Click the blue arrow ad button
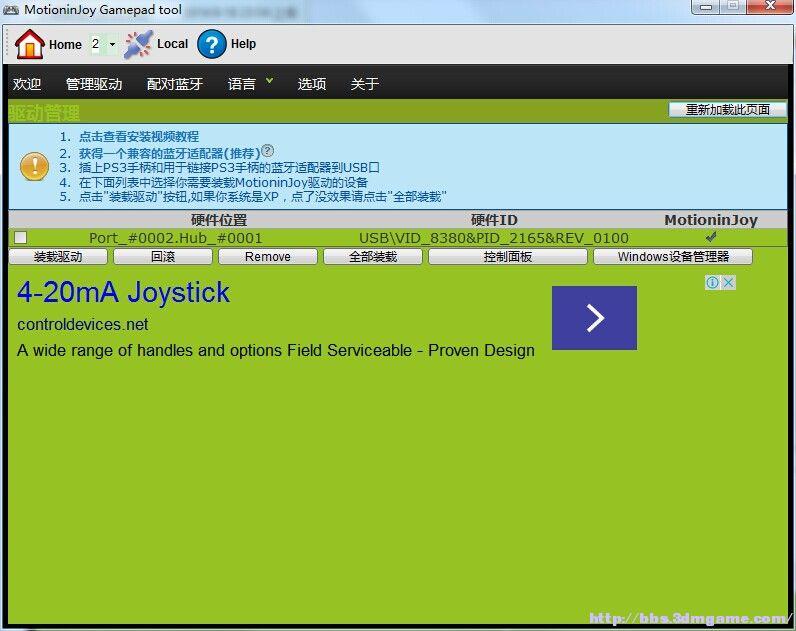The width and height of the screenshot is (796, 631). coord(594,318)
